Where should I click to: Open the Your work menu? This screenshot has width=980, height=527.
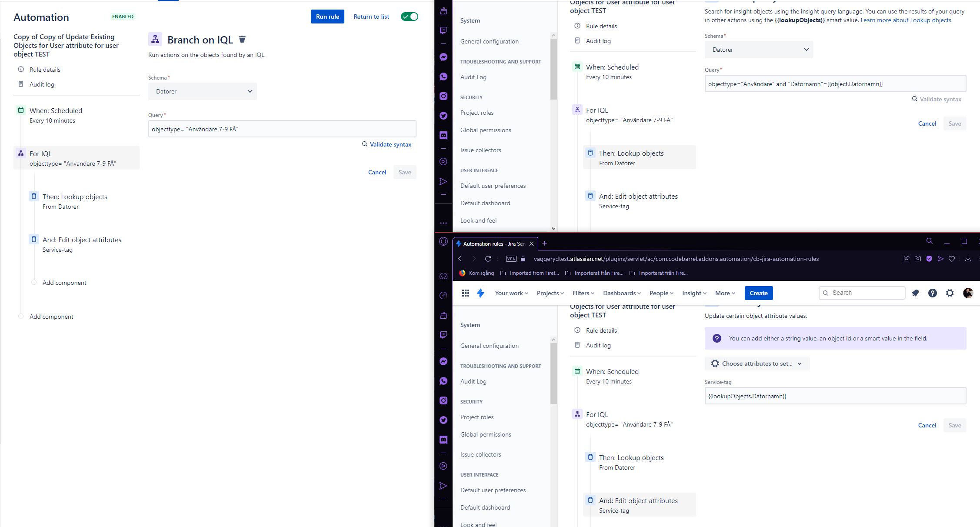511,293
